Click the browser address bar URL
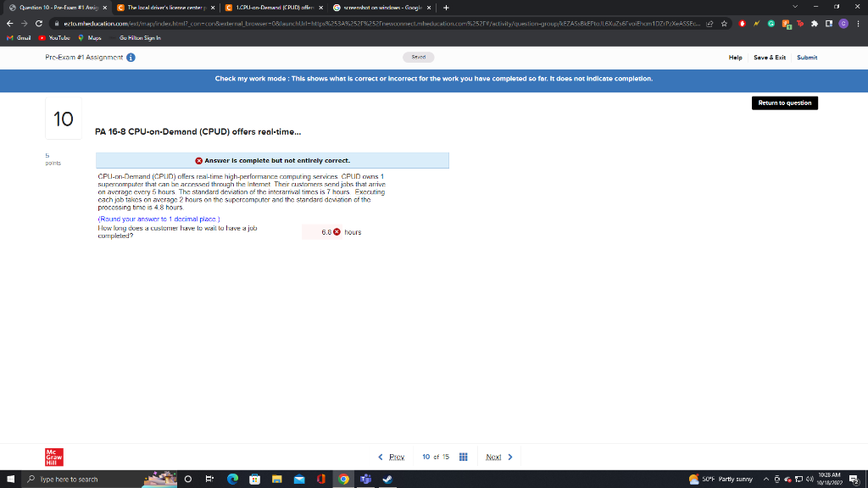 (x=381, y=24)
